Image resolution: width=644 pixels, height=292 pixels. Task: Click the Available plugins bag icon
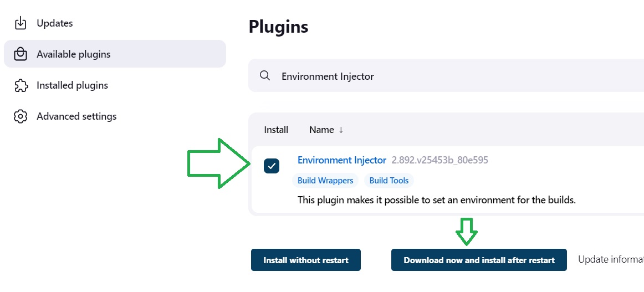point(20,54)
